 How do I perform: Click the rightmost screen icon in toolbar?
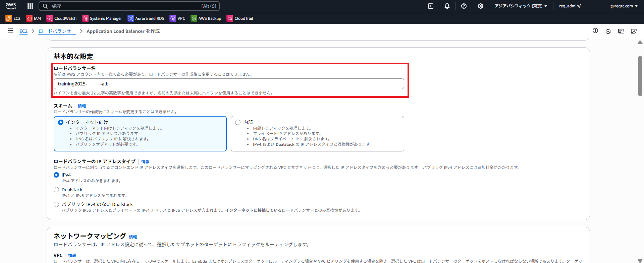634,31
